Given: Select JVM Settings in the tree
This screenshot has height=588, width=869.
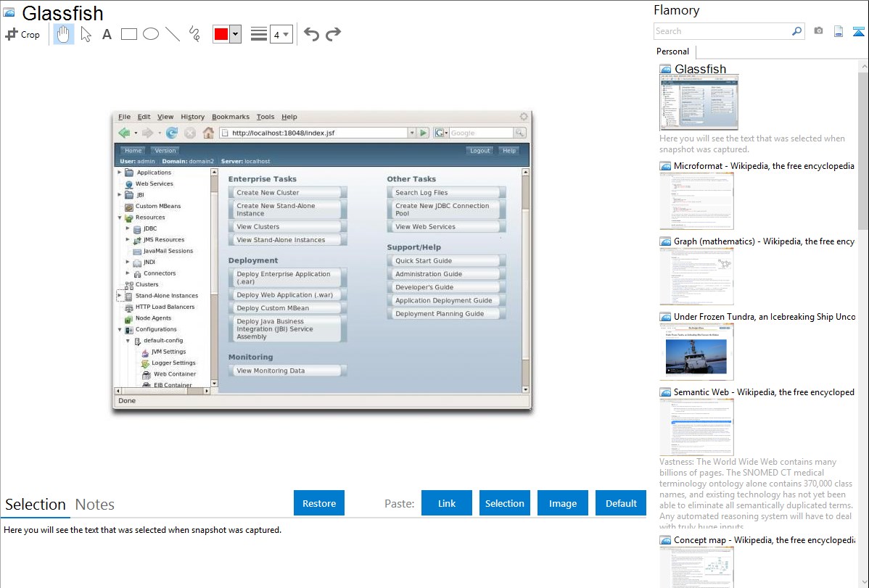Looking at the screenshot, I should 168,352.
